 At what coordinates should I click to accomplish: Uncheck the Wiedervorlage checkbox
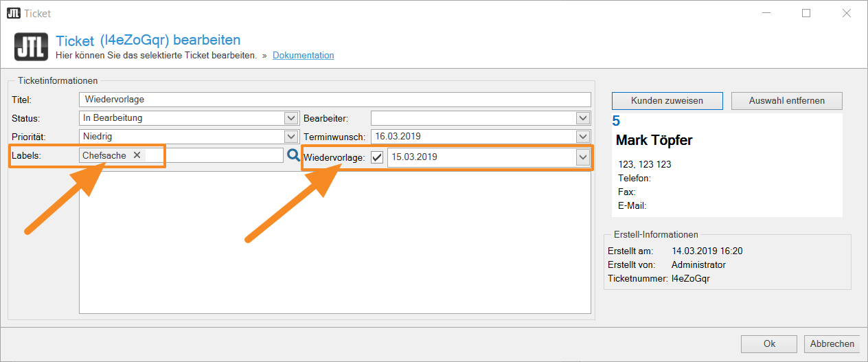pos(377,157)
